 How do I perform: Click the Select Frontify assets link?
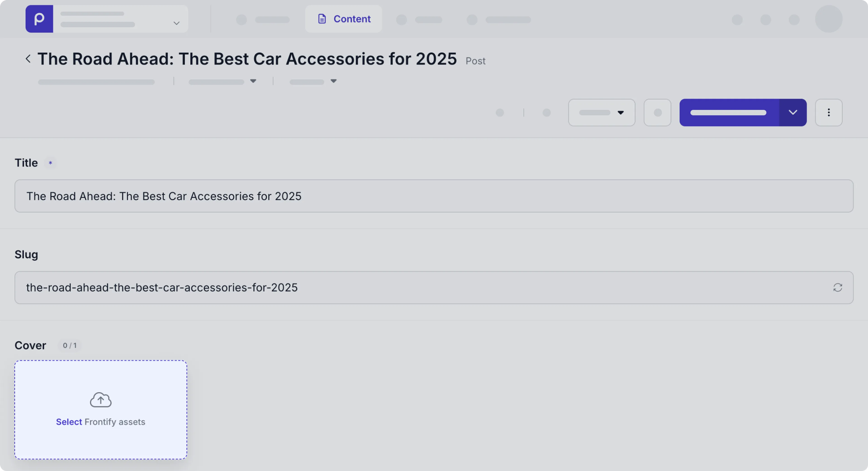click(x=69, y=422)
